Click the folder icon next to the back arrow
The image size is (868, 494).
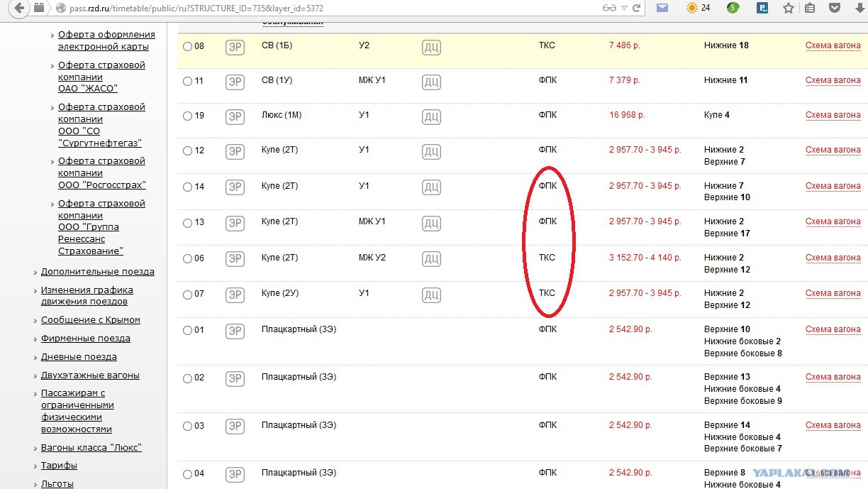[x=39, y=9]
